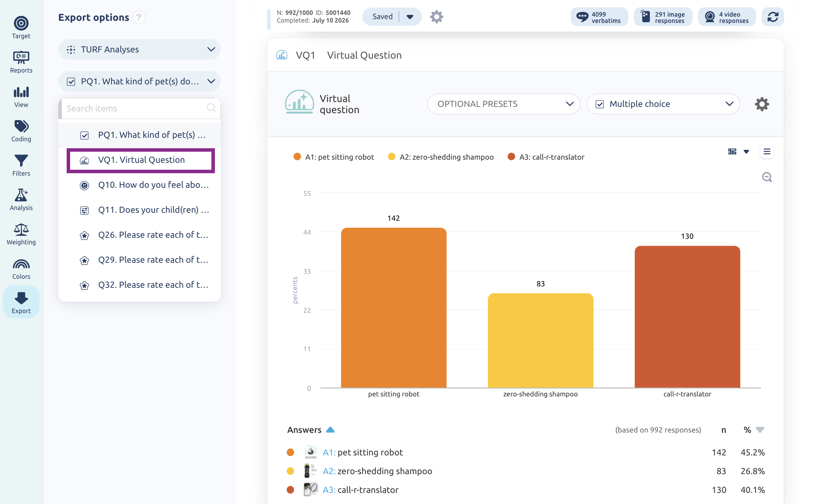
Task: Sort answers by percent arrow
Action: click(760, 430)
